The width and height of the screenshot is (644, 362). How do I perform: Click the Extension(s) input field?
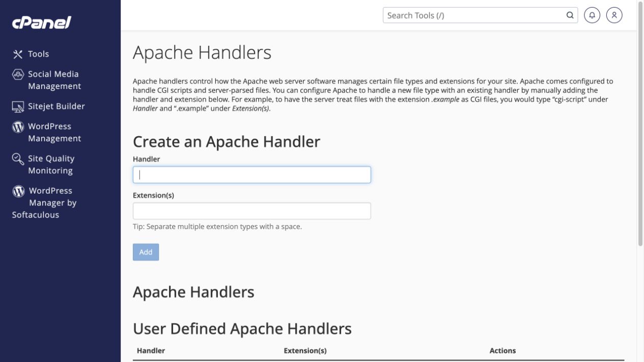251,211
